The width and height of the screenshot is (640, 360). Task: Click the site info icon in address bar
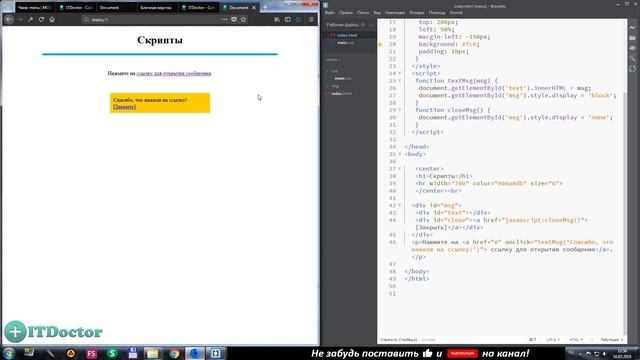pos(86,19)
